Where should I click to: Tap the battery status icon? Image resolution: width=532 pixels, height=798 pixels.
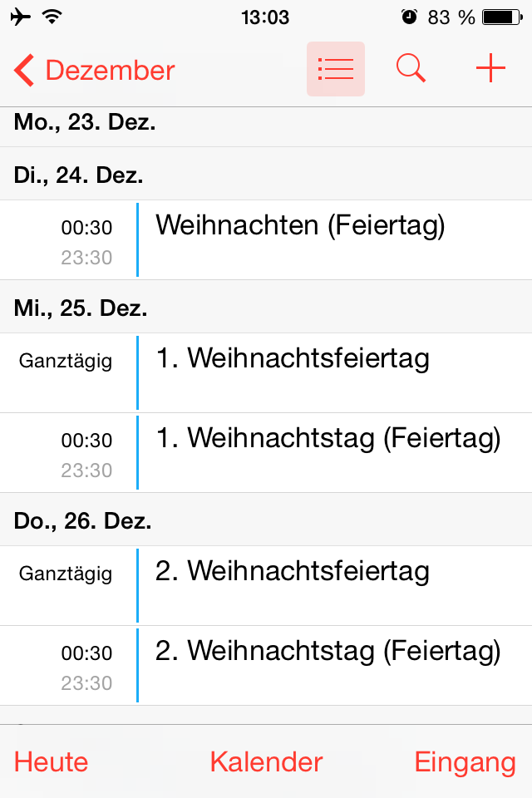[502, 17]
